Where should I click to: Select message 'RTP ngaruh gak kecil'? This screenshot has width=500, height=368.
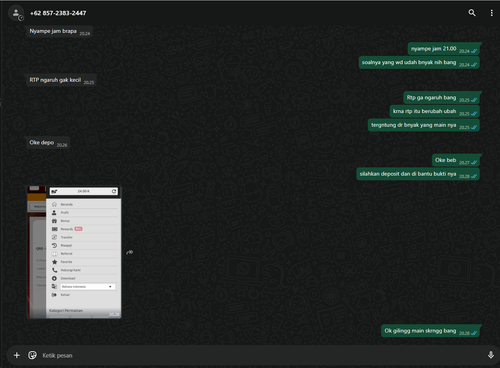click(61, 80)
